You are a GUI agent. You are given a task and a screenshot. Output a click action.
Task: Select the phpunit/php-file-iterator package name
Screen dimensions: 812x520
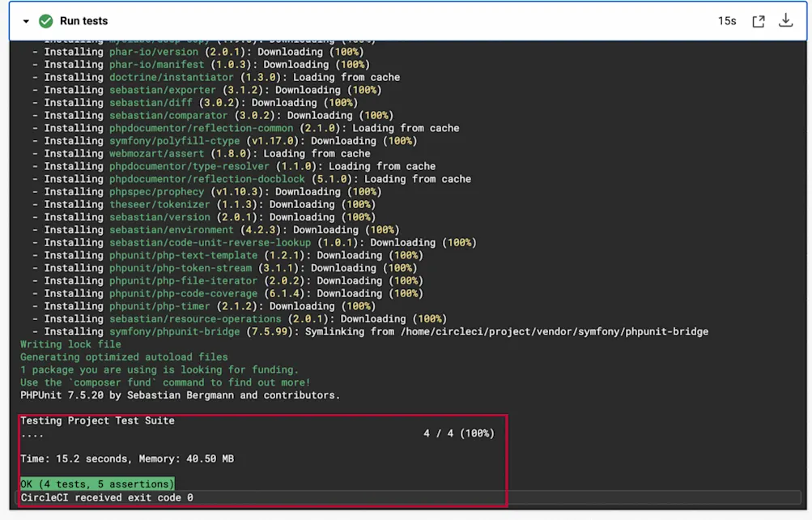click(183, 281)
